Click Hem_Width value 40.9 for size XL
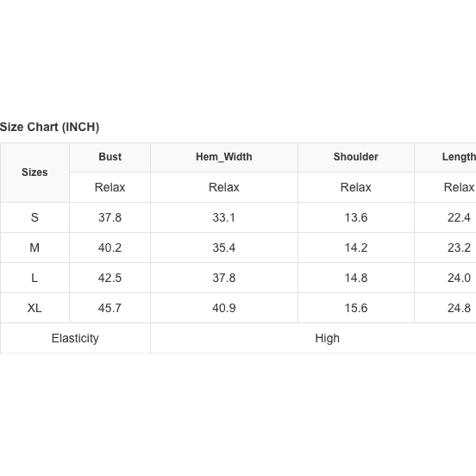 click(224, 308)
